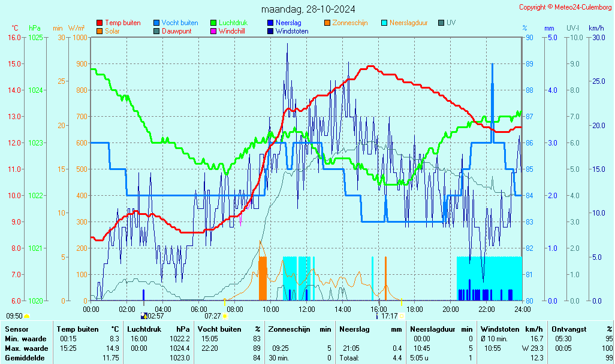Click the magenta Windchill legend square
The height and width of the screenshot is (364, 615).
click(213, 31)
